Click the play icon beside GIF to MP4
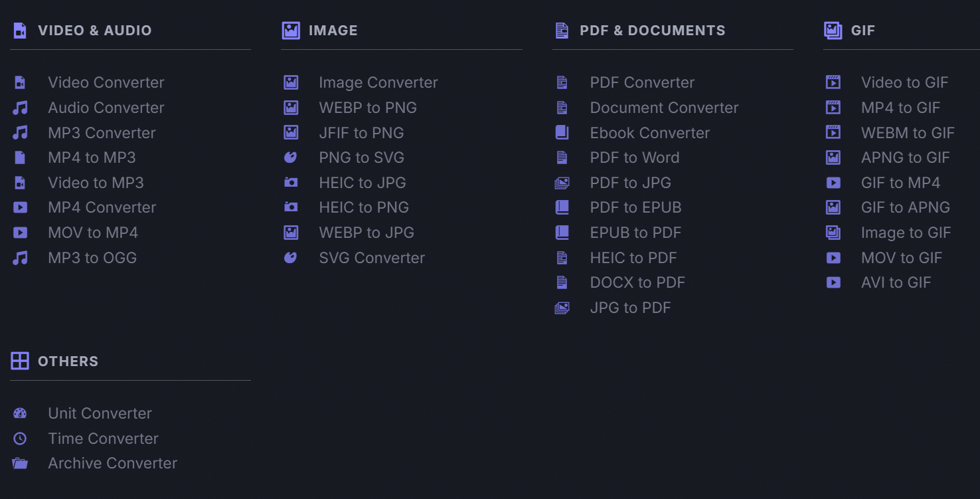Image resolution: width=980 pixels, height=499 pixels. (833, 183)
